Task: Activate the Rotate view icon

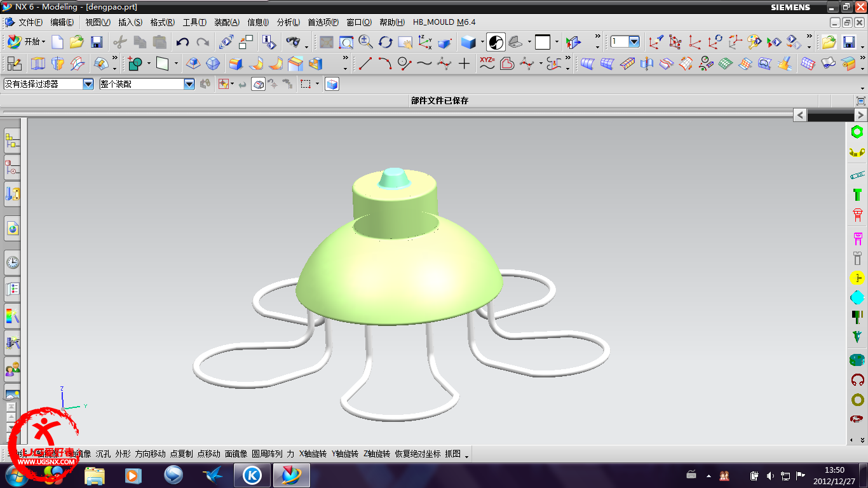Action: 385,42
